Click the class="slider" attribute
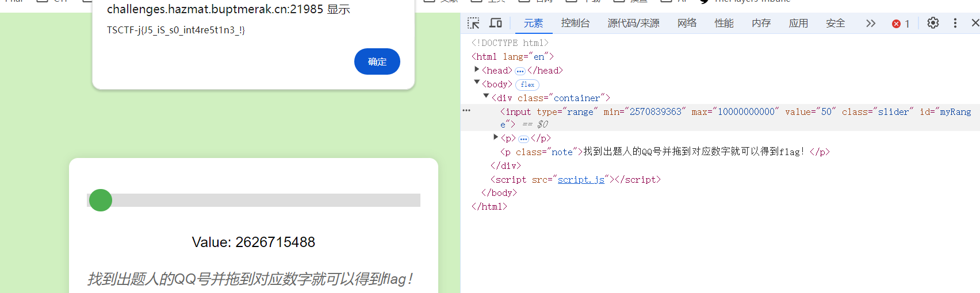This screenshot has height=293, width=980. click(x=878, y=112)
